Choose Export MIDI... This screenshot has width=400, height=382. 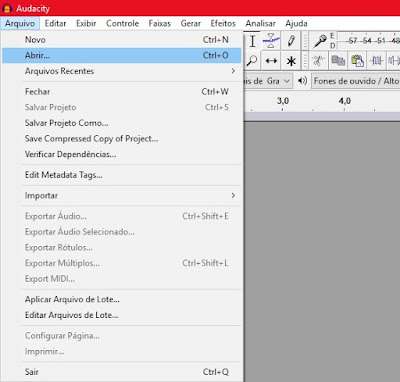[x=122, y=279]
